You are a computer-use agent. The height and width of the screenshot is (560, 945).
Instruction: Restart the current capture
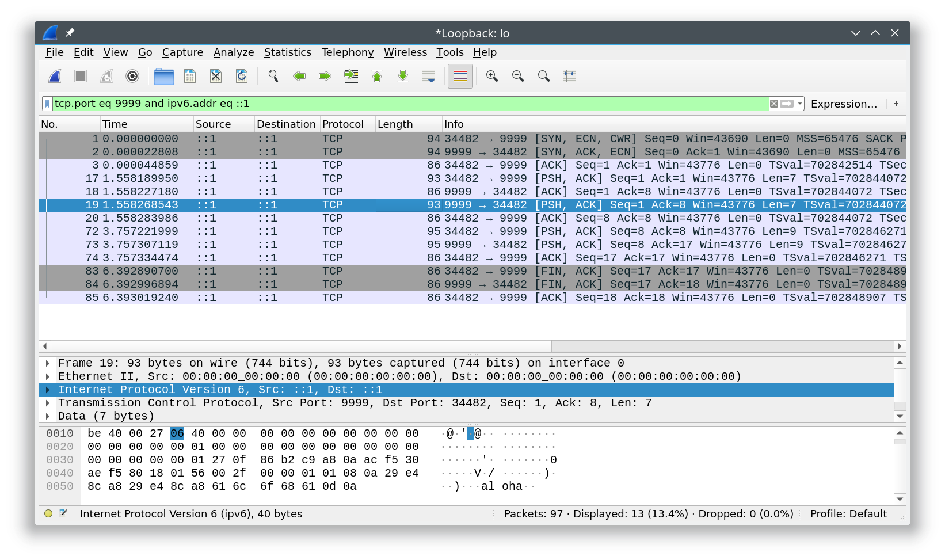click(x=106, y=76)
